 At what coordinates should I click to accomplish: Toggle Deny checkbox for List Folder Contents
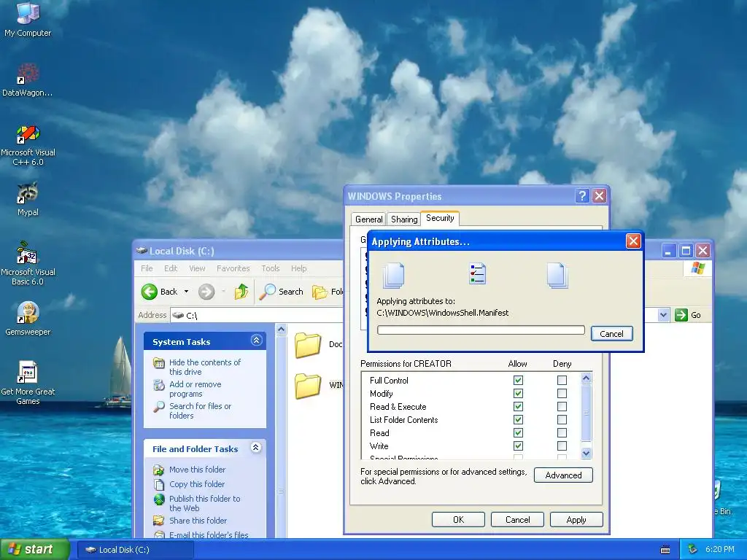(562, 419)
